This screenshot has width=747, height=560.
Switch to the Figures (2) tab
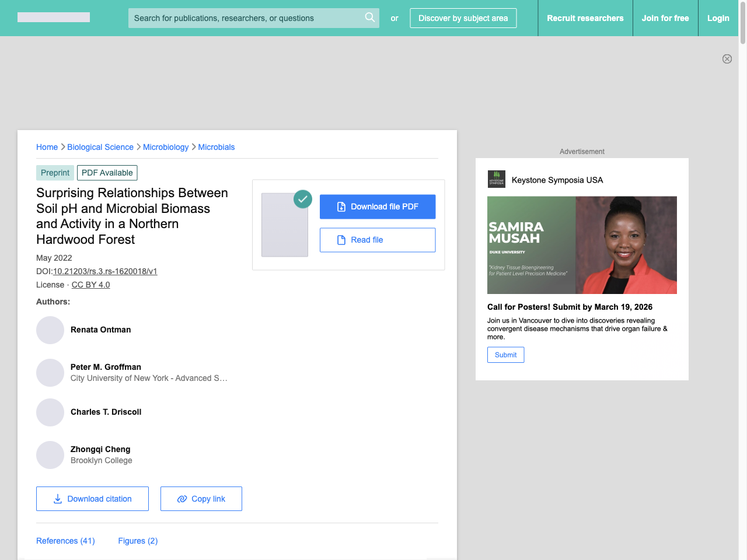pyautogui.click(x=138, y=541)
